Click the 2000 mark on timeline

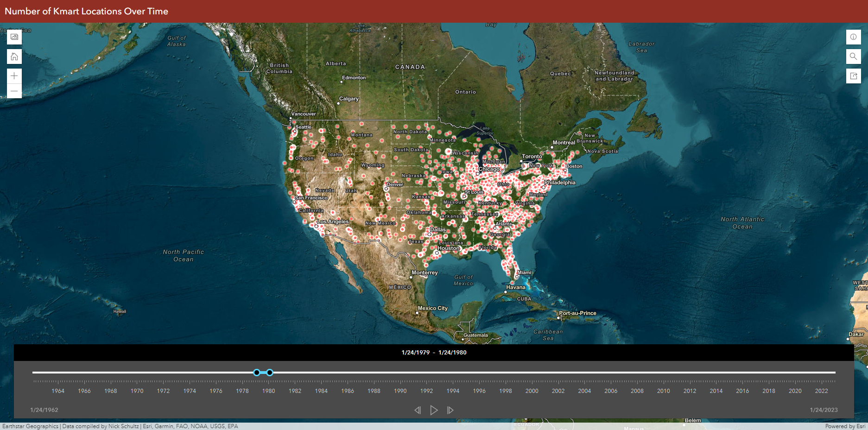pos(532,391)
